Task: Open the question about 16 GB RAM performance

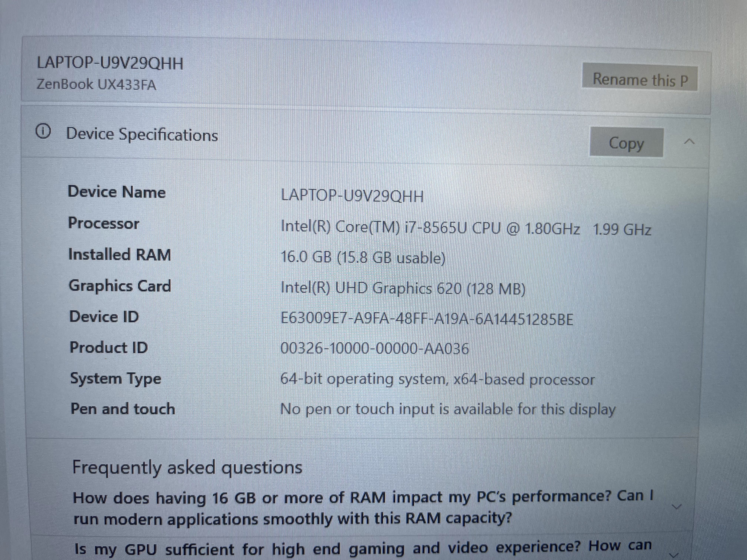Action: point(363,508)
